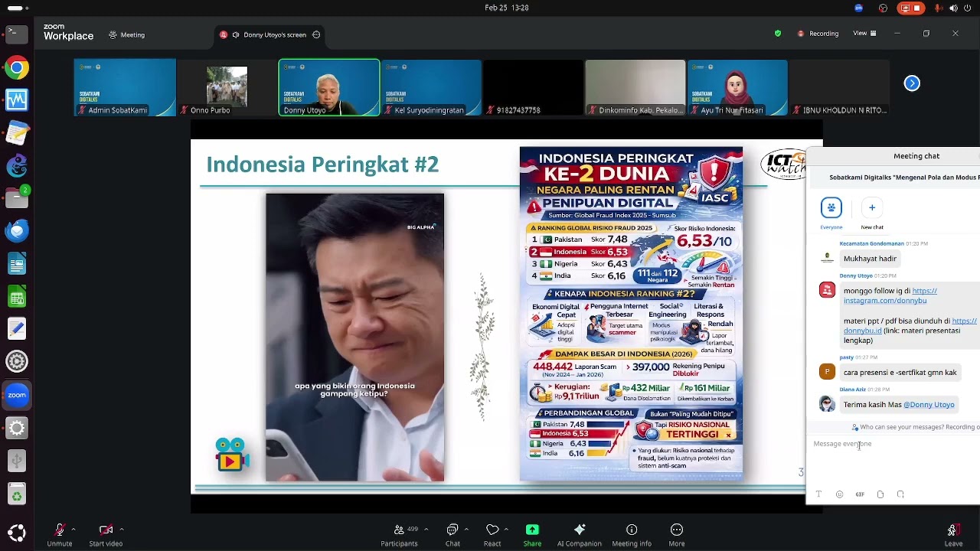980x551 pixels.
Task: Open System Monitor from the dock
Action: 17,100
